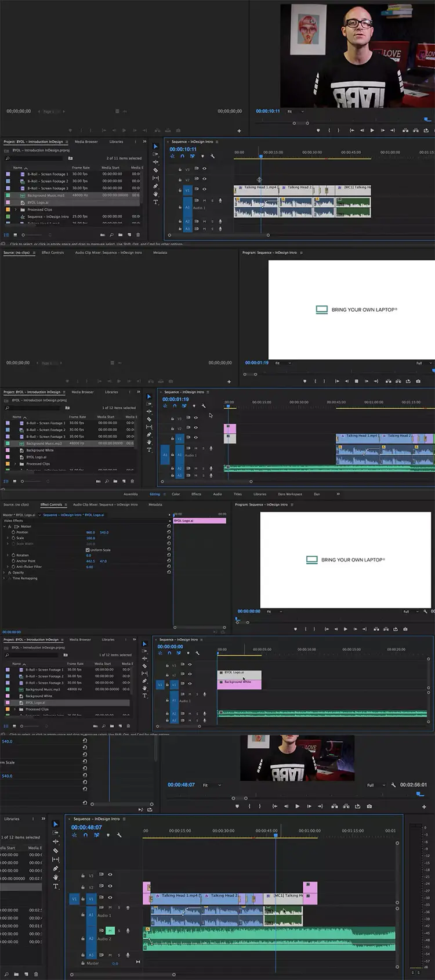Switch to the Audio workspace
This screenshot has width=435, height=980.
click(x=217, y=494)
